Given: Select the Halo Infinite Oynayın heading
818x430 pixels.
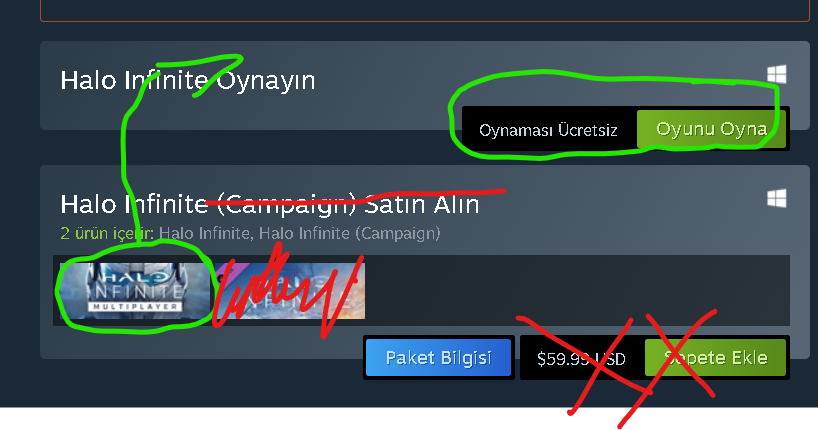Looking at the screenshot, I should (188, 80).
